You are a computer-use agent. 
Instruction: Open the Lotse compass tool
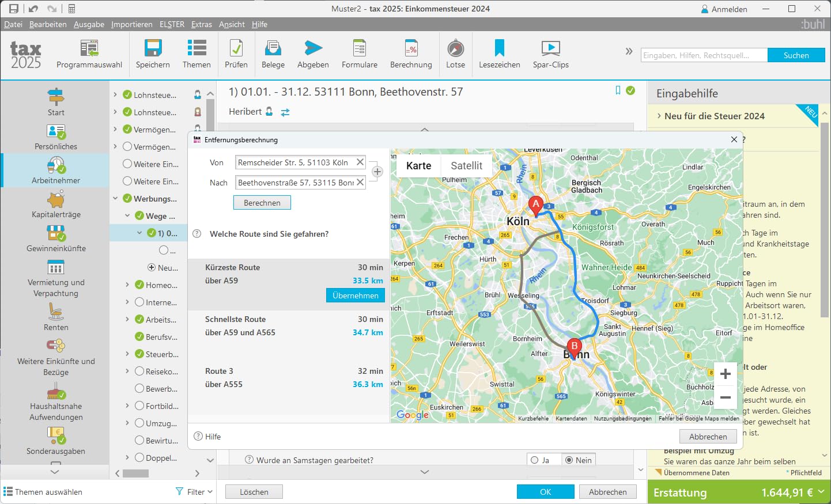[x=455, y=48]
